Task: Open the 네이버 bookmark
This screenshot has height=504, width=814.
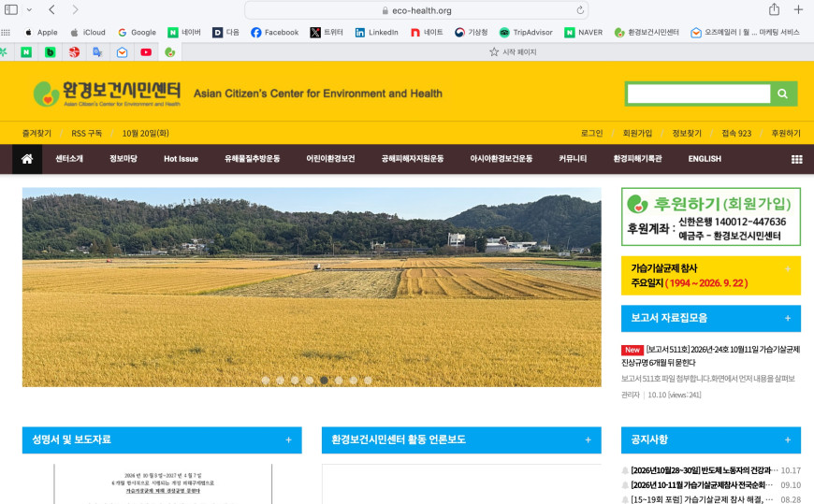Action: [x=184, y=32]
